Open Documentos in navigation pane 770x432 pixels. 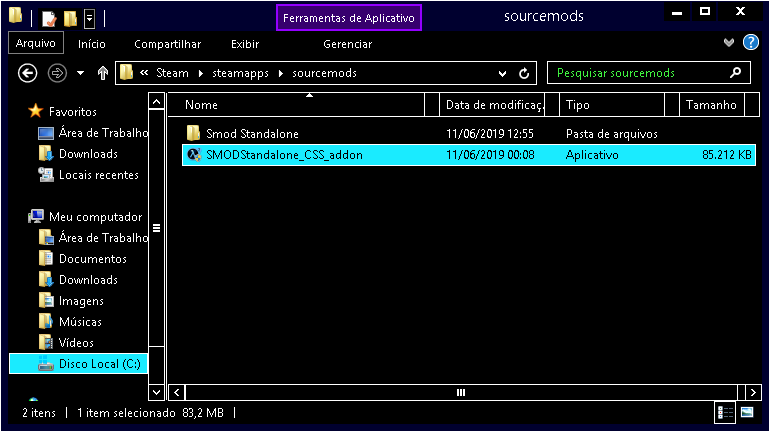93,259
